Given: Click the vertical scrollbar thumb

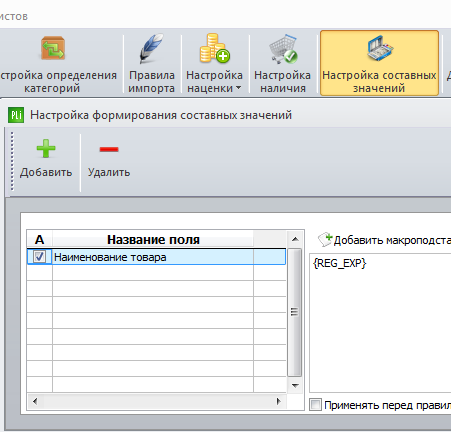Looking at the screenshot, I should click(295, 312).
